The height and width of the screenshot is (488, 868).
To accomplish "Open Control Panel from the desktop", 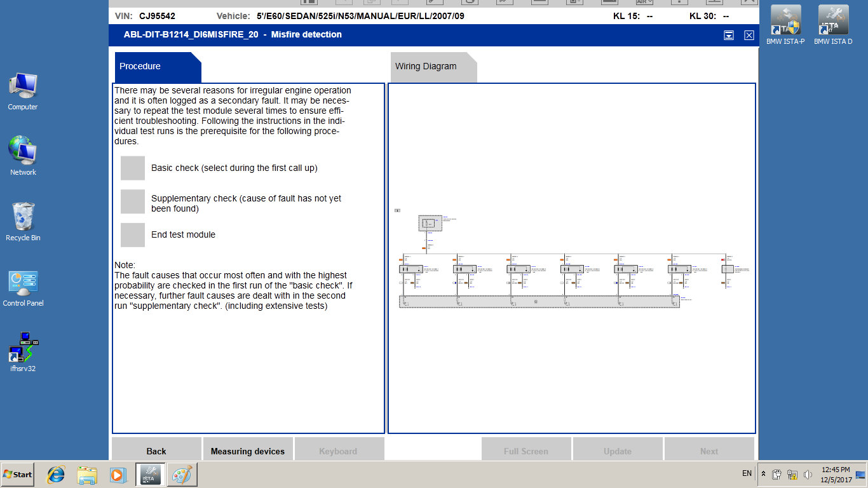I will pyautogui.click(x=23, y=285).
